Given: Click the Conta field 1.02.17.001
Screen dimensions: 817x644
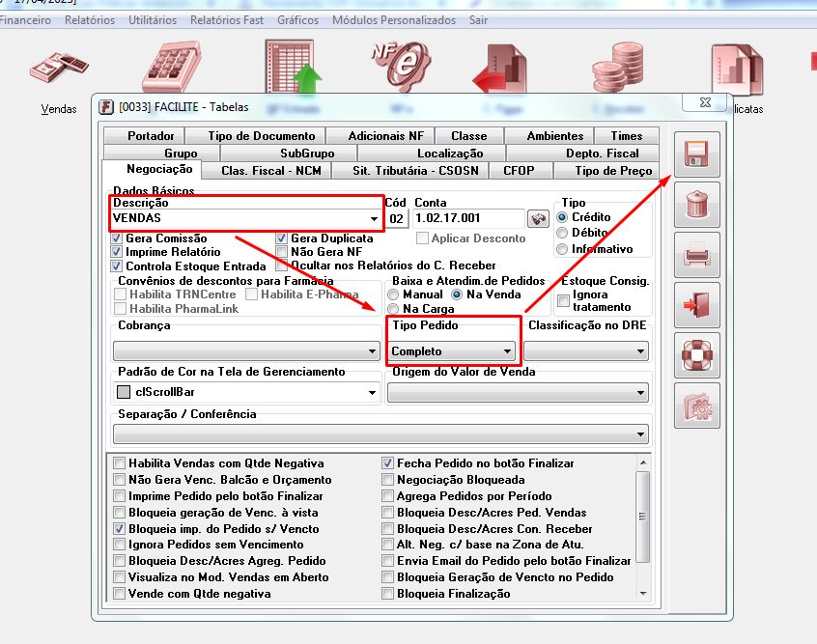Looking at the screenshot, I should (468, 218).
